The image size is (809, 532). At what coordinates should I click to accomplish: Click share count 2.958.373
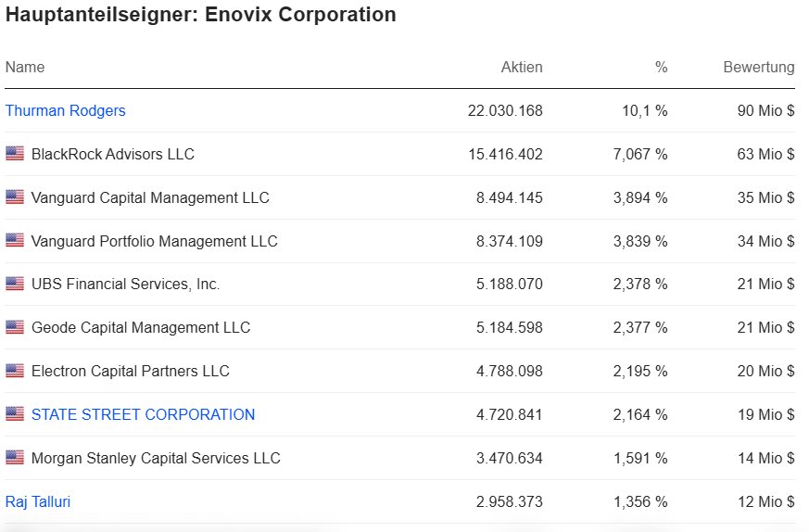(510, 501)
